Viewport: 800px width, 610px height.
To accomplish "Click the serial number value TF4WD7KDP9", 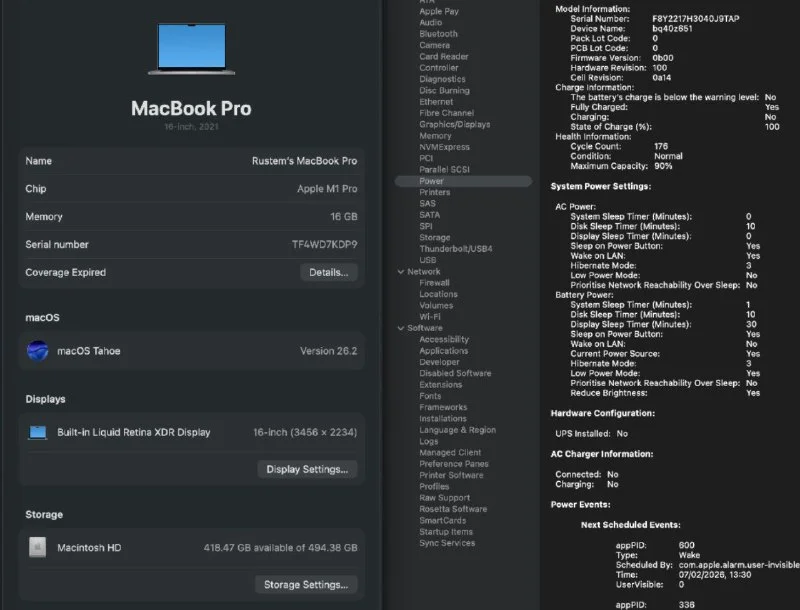I will [324, 244].
